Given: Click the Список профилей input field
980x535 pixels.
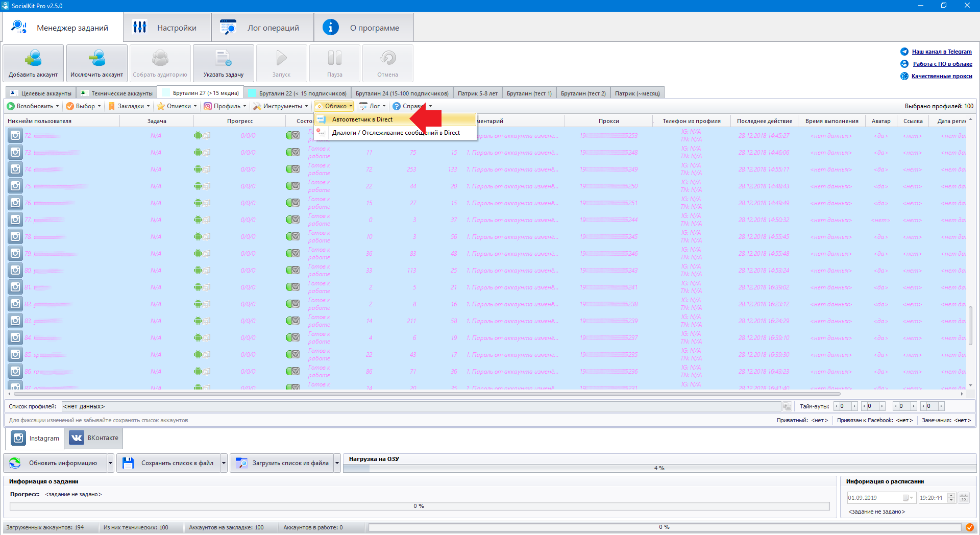Looking at the screenshot, I should click(x=421, y=406).
